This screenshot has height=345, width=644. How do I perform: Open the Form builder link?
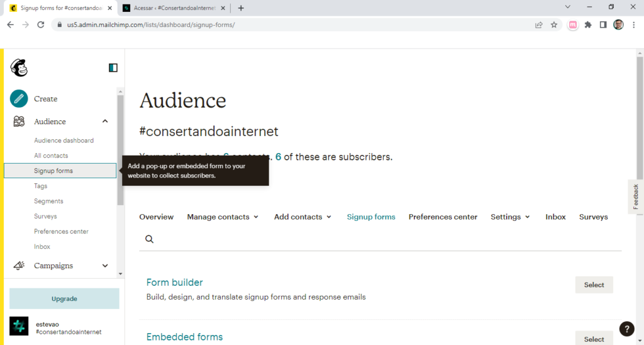(x=175, y=283)
